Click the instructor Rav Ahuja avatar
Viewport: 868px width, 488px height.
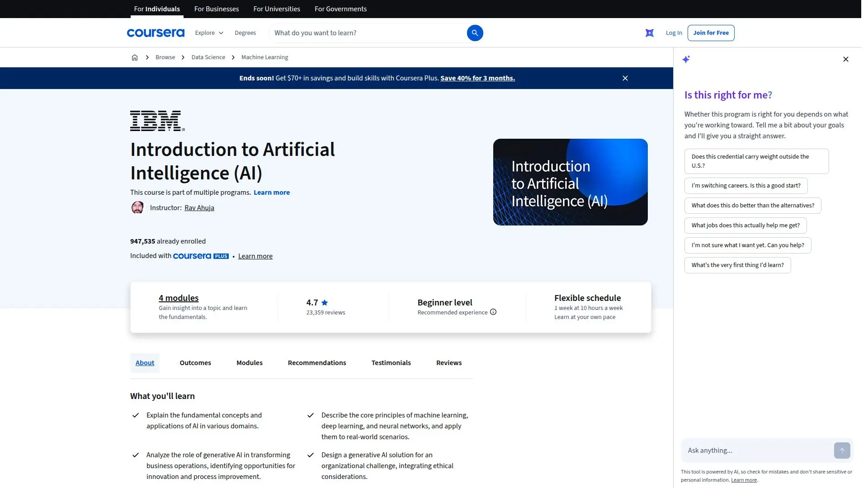coord(137,208)
